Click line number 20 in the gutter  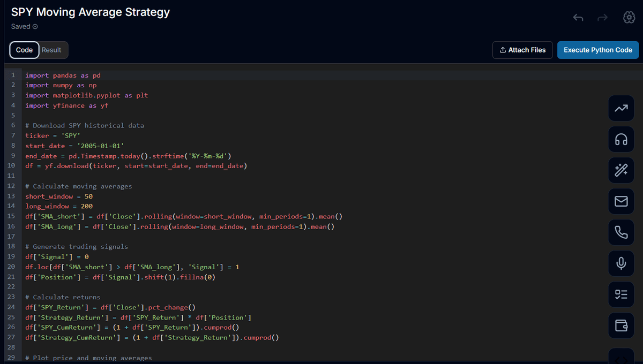tap(11, 267)
